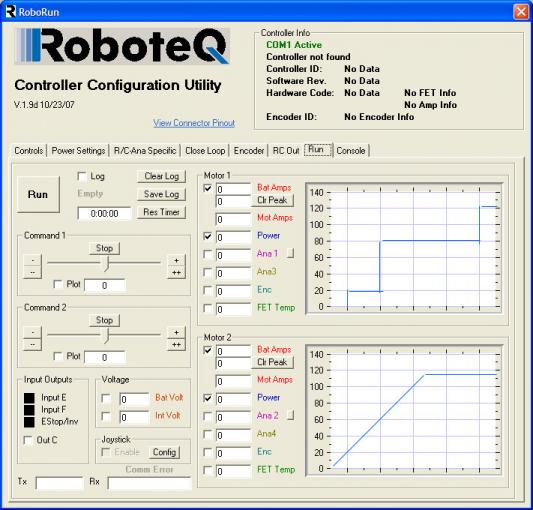Uncheck Motor 2 Bat Amps checkbox
The image size is (533, 510).
pos(207,350)
